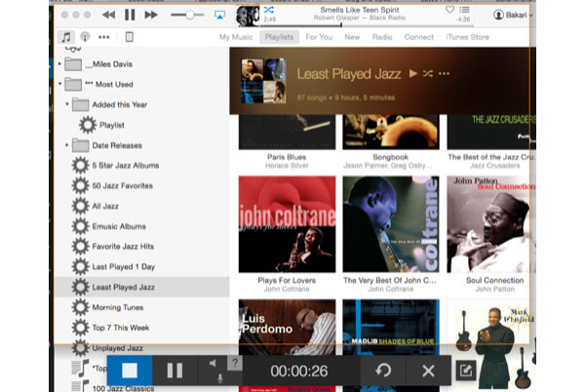Open the Paris Blues album
This screenshot has width=585, height=392.
point(287,132)
